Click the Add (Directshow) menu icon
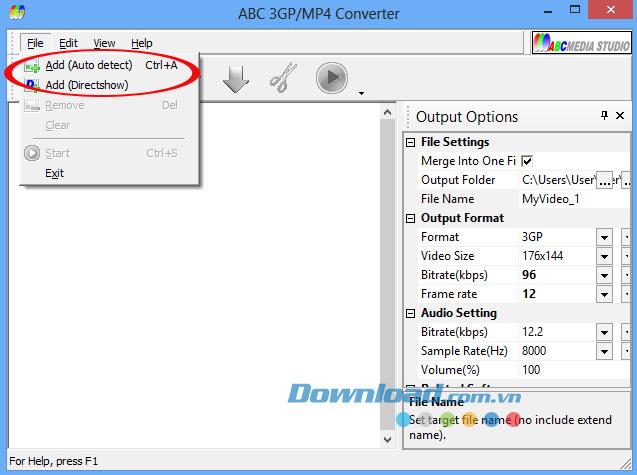 (32, 85)
